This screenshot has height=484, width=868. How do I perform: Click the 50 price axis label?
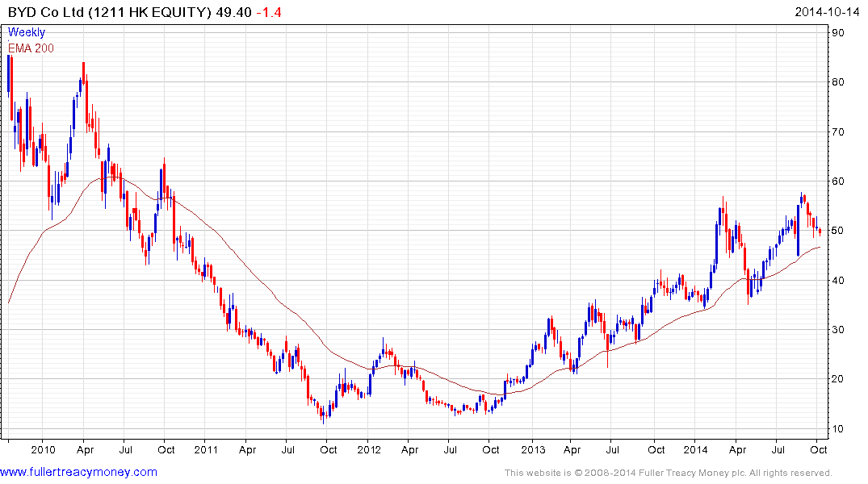pyautogui.click(x=838, y=231)
